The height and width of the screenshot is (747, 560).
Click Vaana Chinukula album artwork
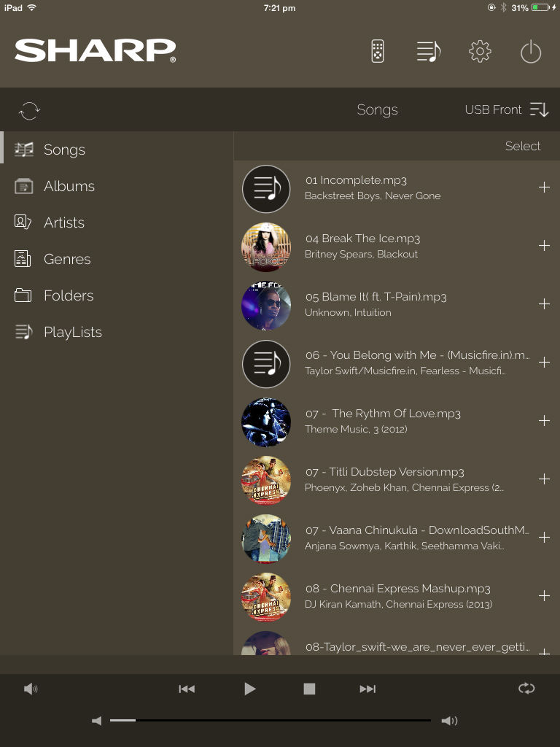pos(266,539)
